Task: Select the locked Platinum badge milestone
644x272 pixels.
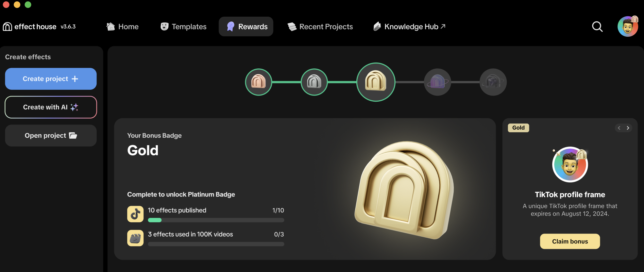Action: pos(438,82)
